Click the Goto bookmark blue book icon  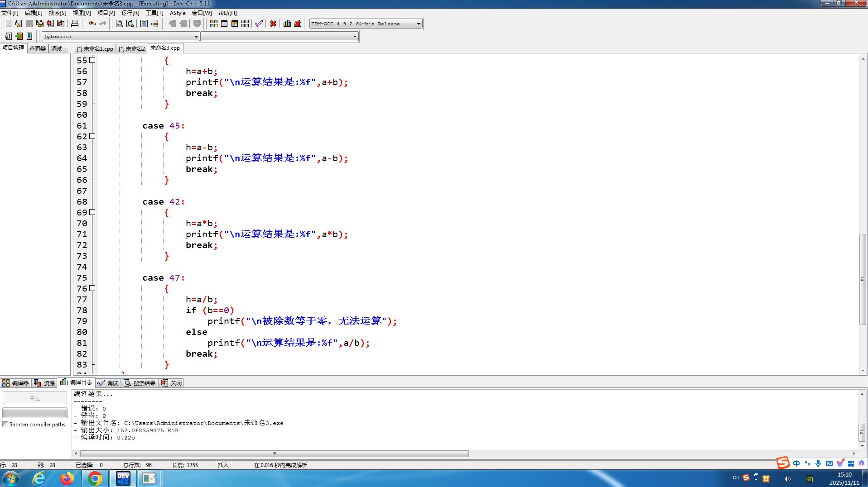coord(29,36)
